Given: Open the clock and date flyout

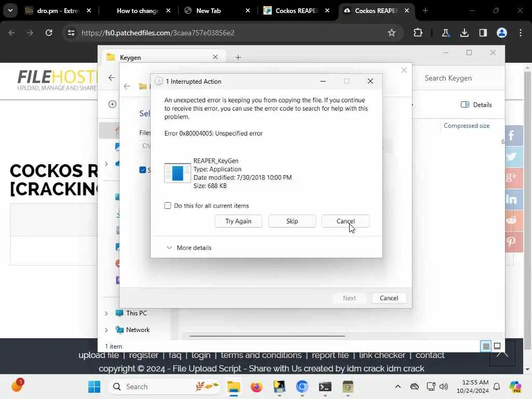Looking at the screenshot, I should (473, 387).
